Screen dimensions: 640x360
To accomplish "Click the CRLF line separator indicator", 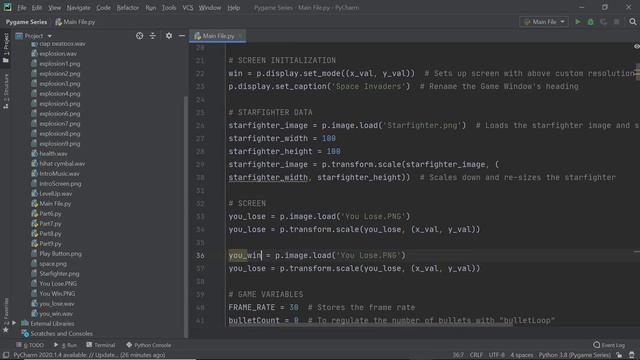I will pyautogui.click(x=476, y=355).
